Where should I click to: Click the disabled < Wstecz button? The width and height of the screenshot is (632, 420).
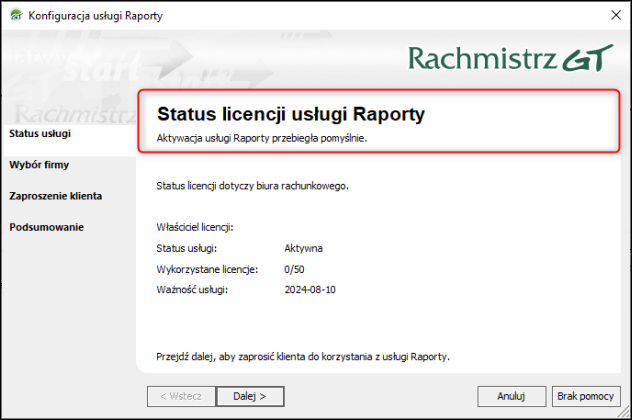[x=181, y=397]
